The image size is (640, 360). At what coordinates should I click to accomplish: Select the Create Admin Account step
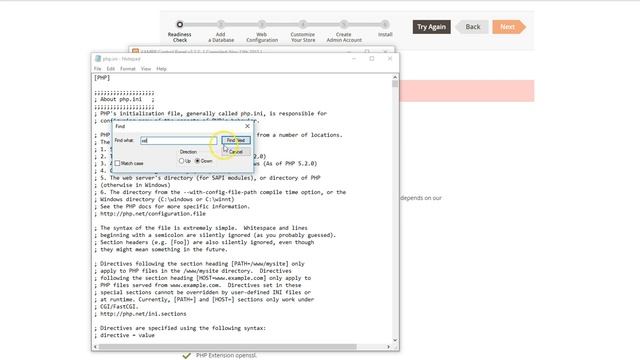tap(344, 24)
